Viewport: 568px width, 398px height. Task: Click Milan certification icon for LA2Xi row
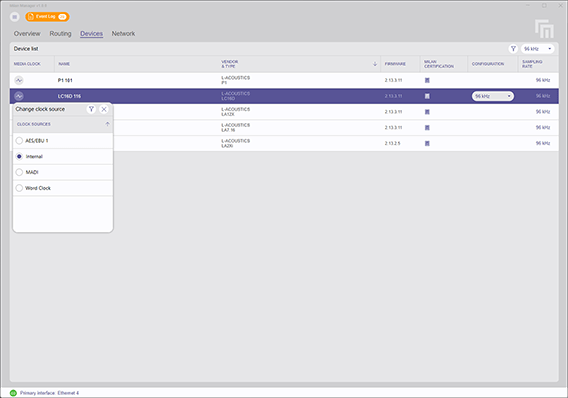click(427, 143)
